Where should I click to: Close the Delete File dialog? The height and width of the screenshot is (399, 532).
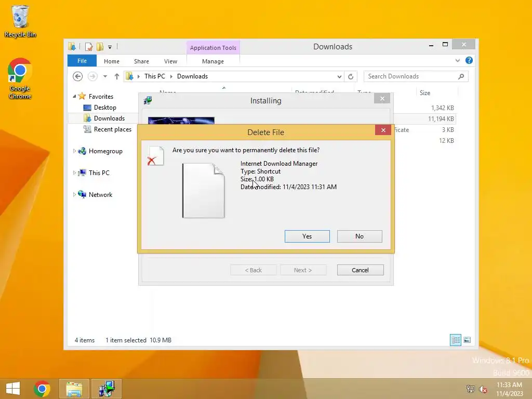tap(383, 130)
